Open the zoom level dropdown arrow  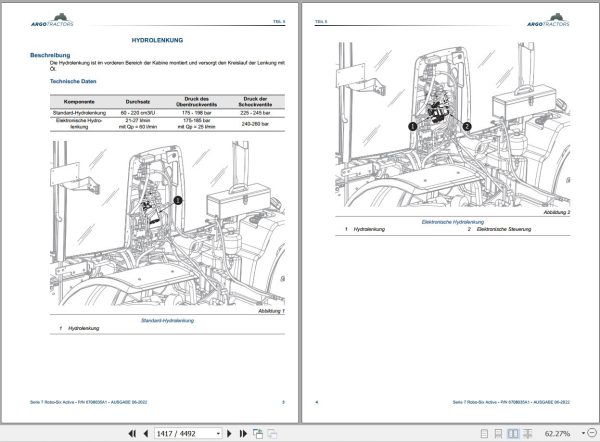tap(584, 433)
